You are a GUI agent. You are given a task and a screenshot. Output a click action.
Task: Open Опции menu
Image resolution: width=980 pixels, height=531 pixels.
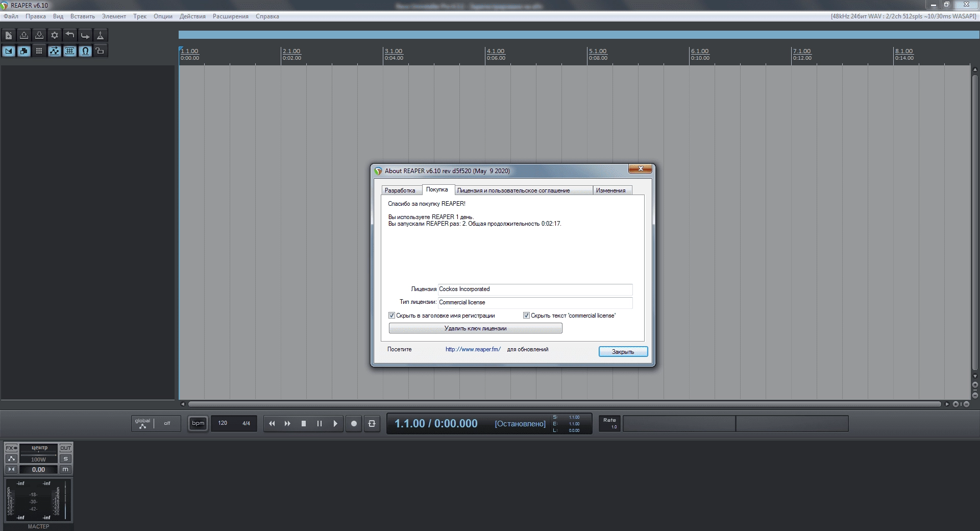(163, 16)
